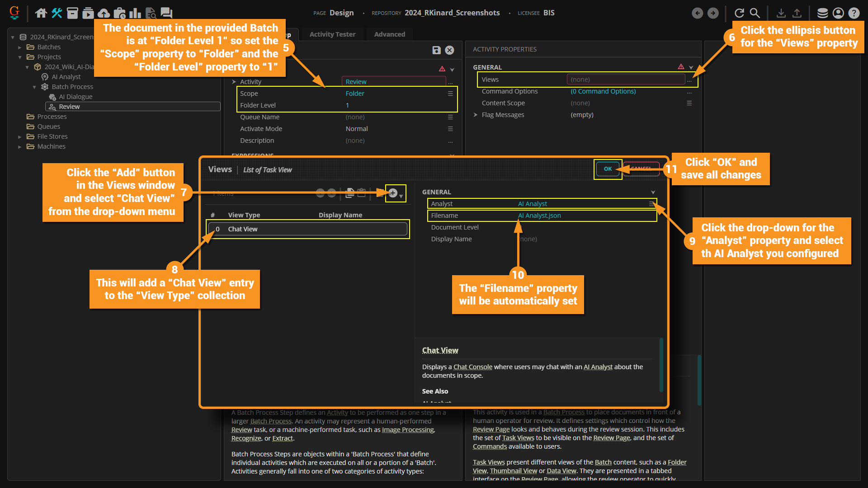Open the help question mark icon

(854, 13)
